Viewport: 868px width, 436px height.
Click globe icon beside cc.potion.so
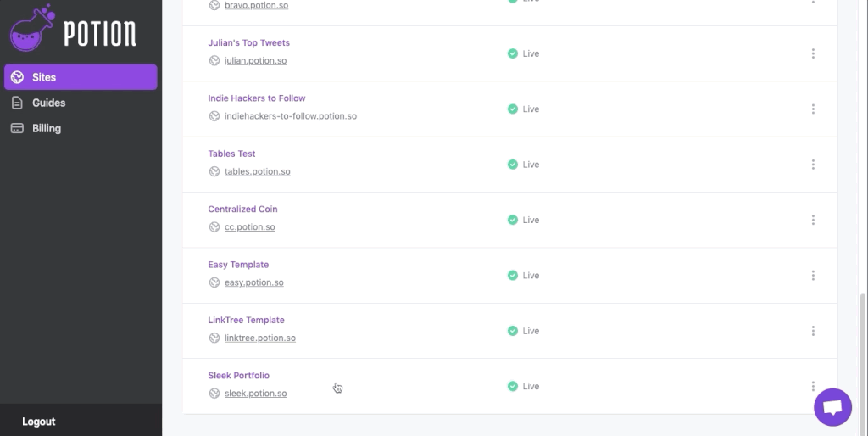[214, 226]
